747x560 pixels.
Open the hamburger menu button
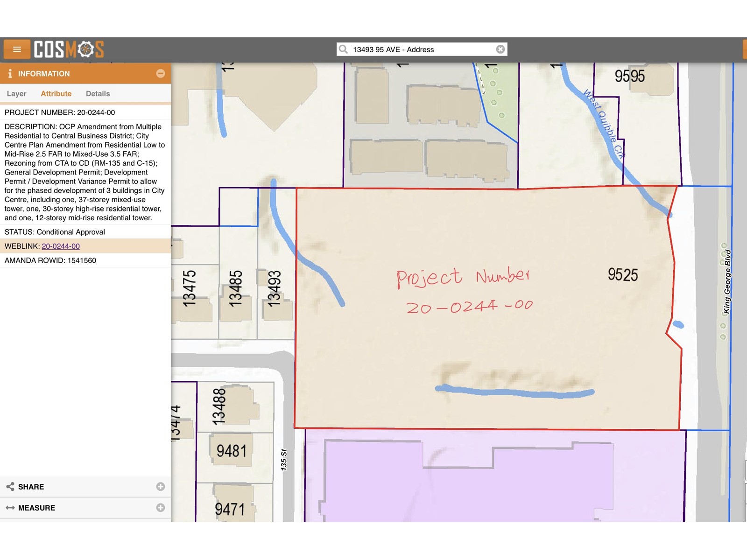(17, 49)
